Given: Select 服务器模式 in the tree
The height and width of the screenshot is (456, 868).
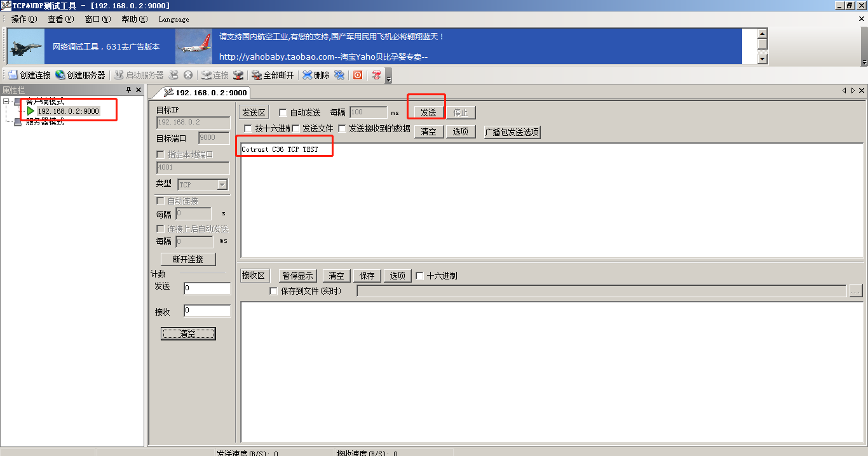Looking at the screenshot, I should (45, 121).
